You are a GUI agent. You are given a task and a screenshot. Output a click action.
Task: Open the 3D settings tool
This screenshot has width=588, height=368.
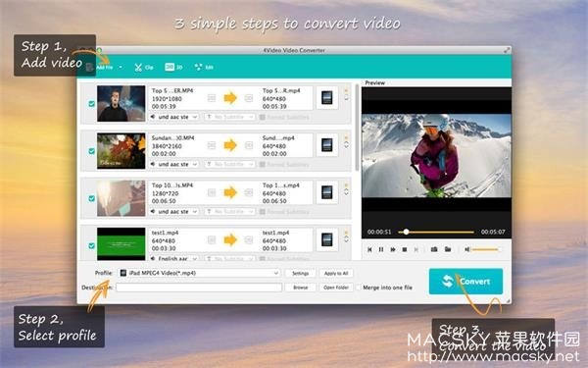[x=173, y=67]
